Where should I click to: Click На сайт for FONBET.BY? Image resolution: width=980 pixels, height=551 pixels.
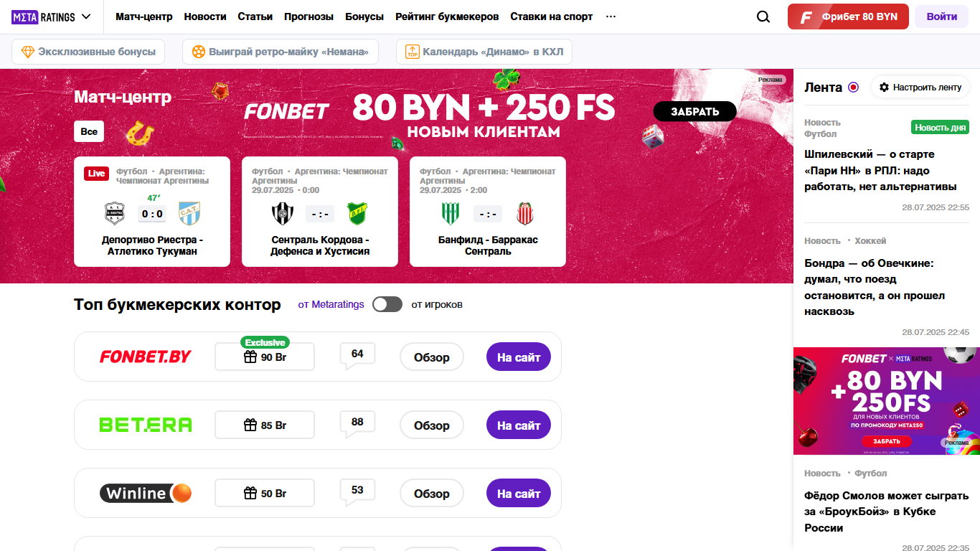tap(519, 357)
